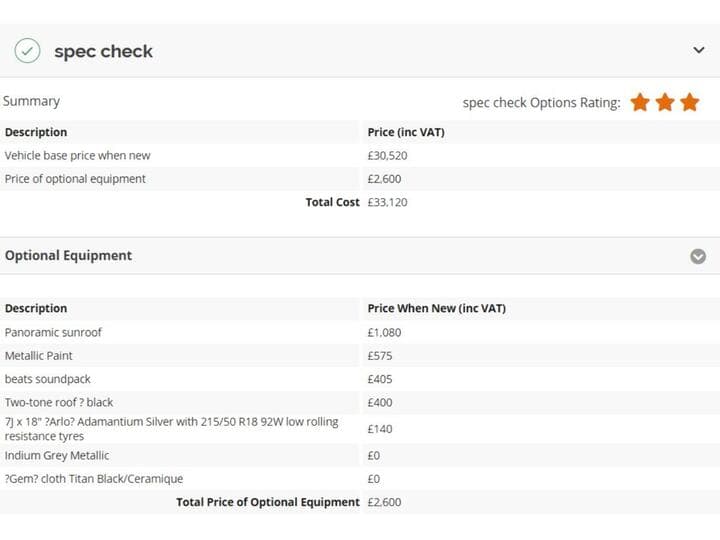Click the 'Summary' label
This screenshot has width=720, height=540.
tap(31, 101)
